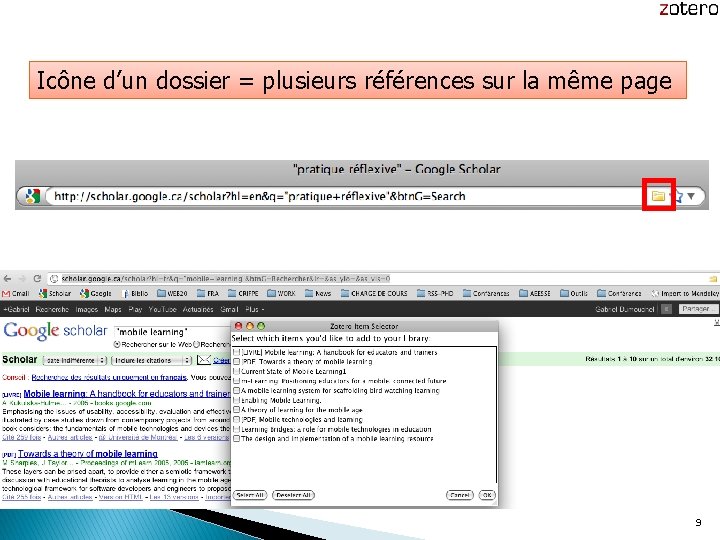Screen dimensions: 720x540
Task: Click YouTube in the Google bar
Action: tap(163, 309)
